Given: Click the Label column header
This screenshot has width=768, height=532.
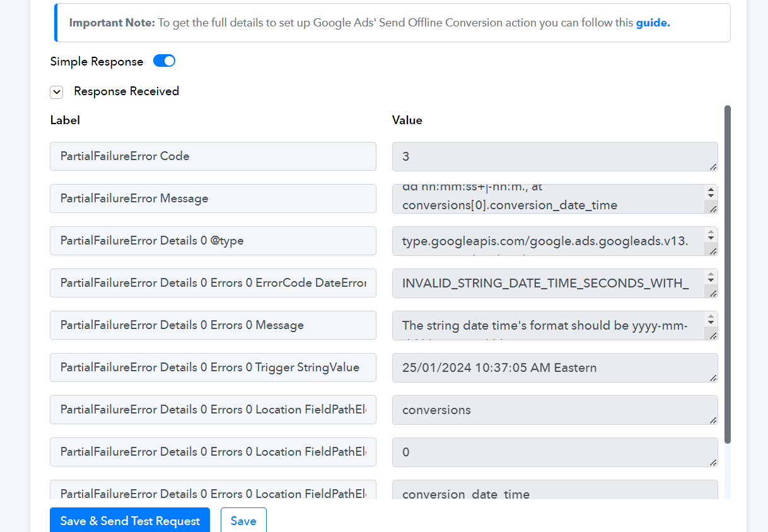Looking at the screenshot, I should [65, 120].
